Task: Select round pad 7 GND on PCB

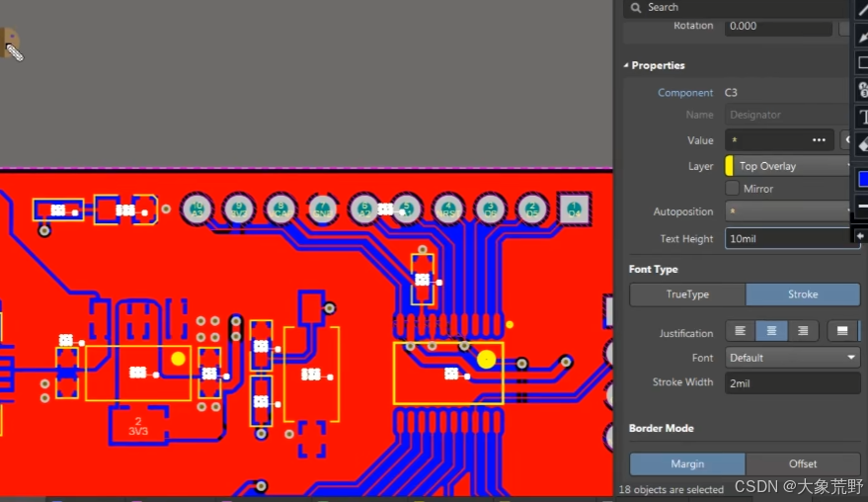Action: 323,209
